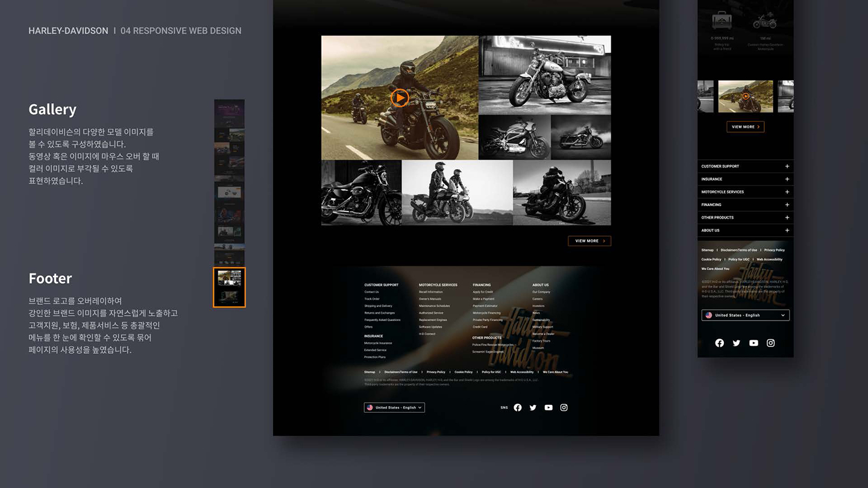Click the VIEW MORE button below the gallery
Viewport: 868px width, 488px height.
[589, 240]
